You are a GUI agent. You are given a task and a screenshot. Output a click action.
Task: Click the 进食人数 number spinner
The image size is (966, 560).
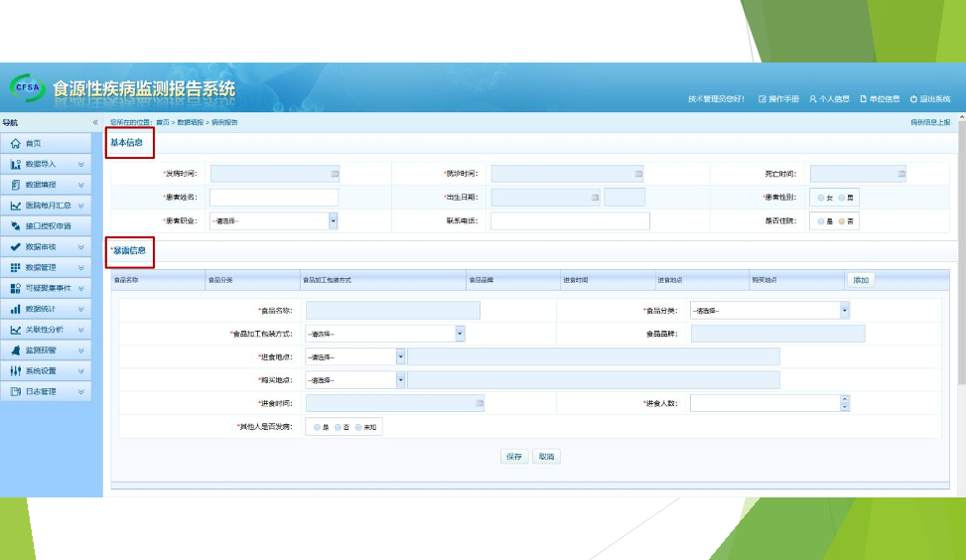[845, 403]
